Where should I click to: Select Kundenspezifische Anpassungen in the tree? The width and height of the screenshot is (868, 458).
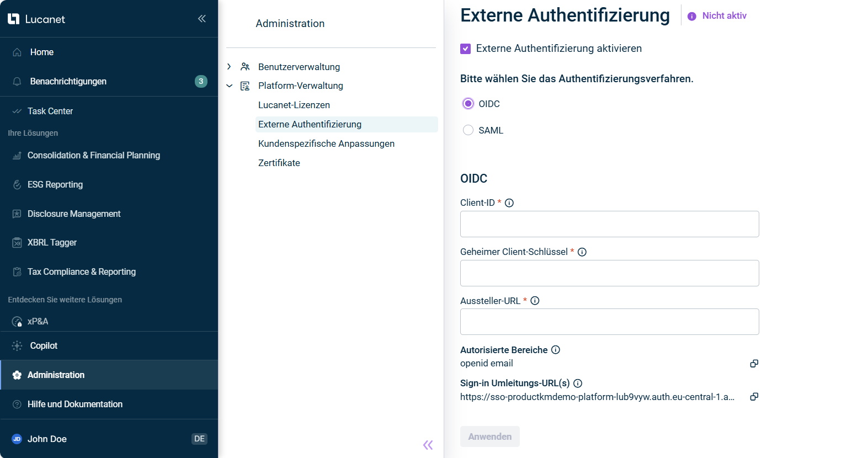coord(326,143)
